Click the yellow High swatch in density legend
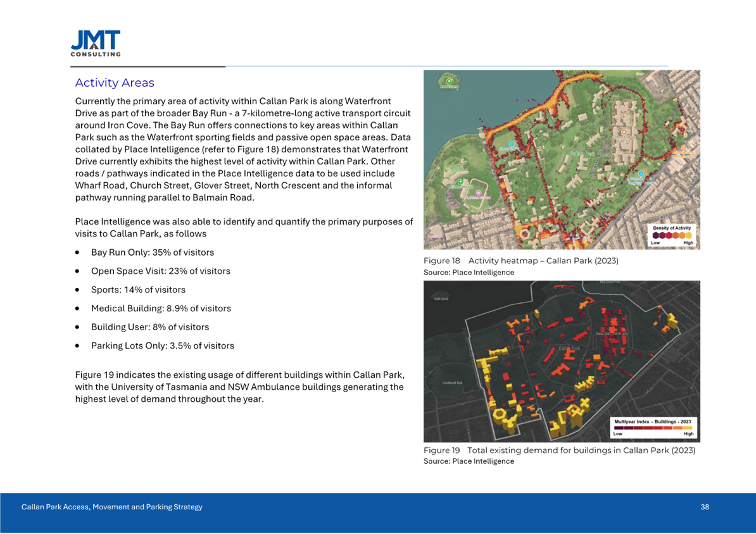 tap(688, 236)
